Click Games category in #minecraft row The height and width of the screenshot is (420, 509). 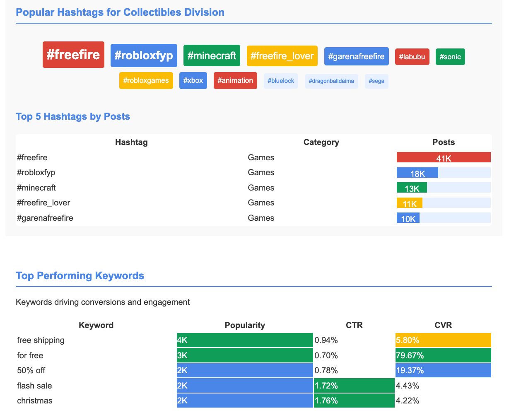point(261,188)
